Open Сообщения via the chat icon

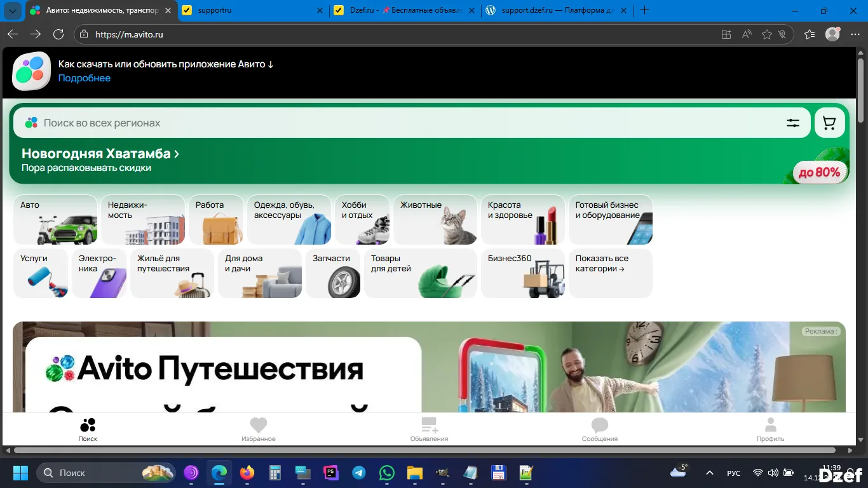[x=599, y=426]
